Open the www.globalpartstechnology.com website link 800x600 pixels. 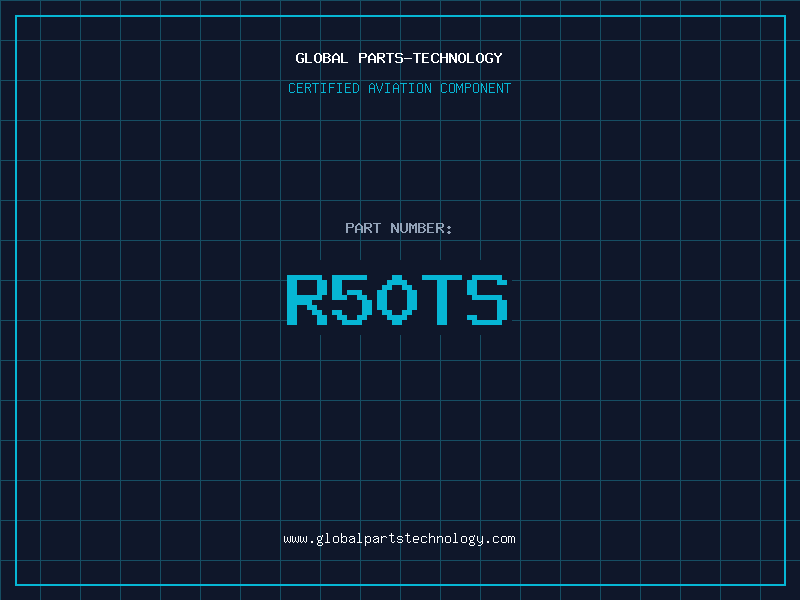pyautogui.click(x=399, y=539)
